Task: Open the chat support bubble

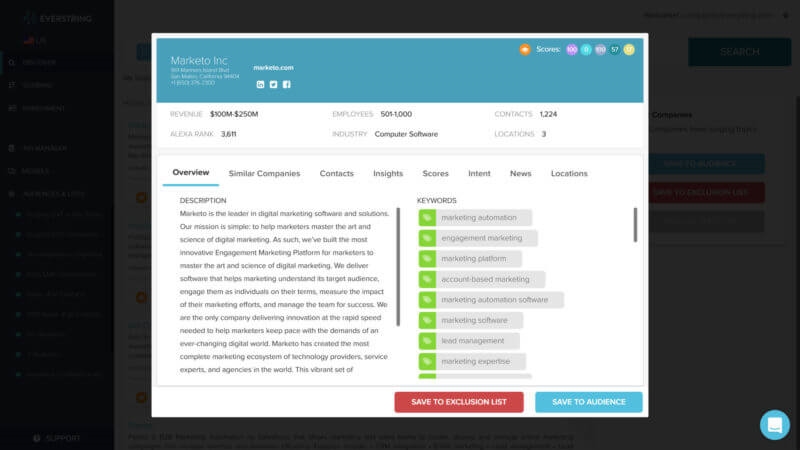Action: pyautogui.click(x=774, y=424)
